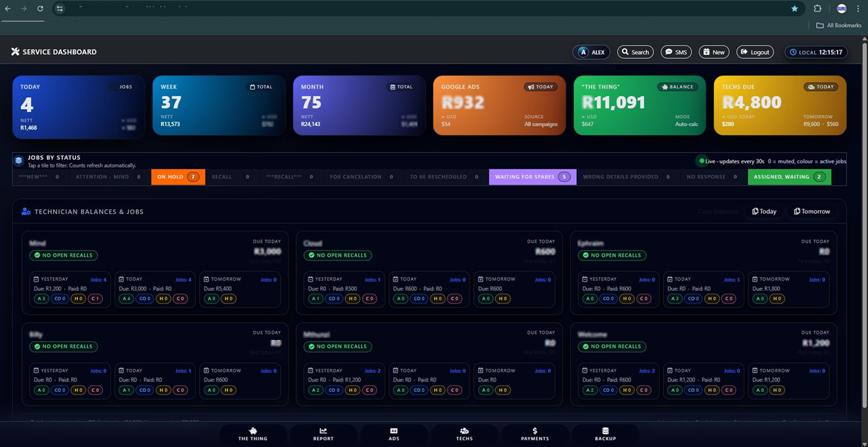
Task: Open the browser three-dot menu
Action: pos(858,8)
